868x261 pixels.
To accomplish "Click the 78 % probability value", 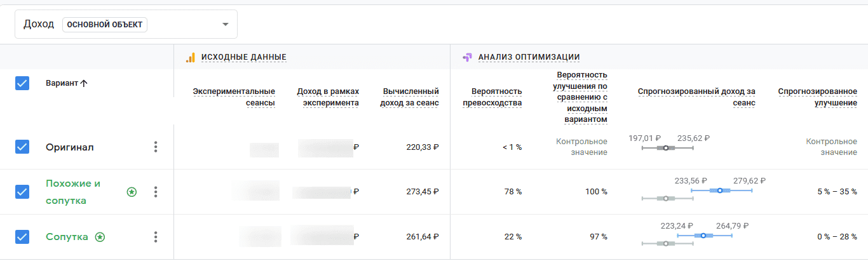I will 512,192.
